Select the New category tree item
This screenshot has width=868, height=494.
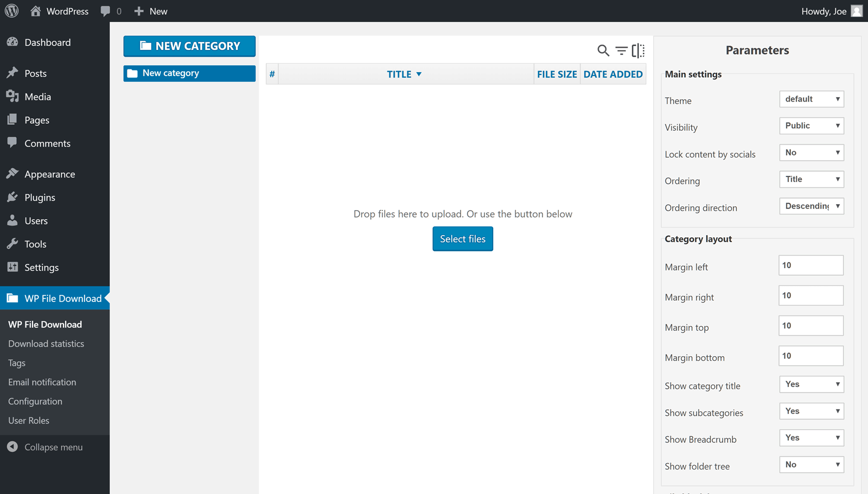click(x=189, y=73)
